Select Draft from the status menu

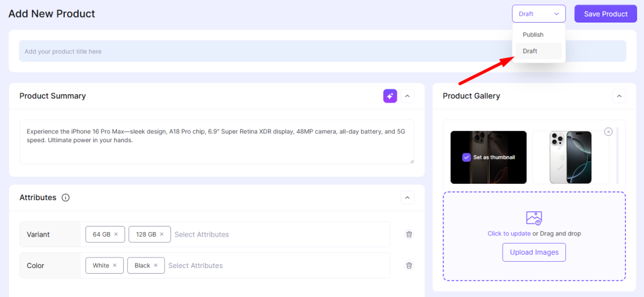tap(539, 51)
